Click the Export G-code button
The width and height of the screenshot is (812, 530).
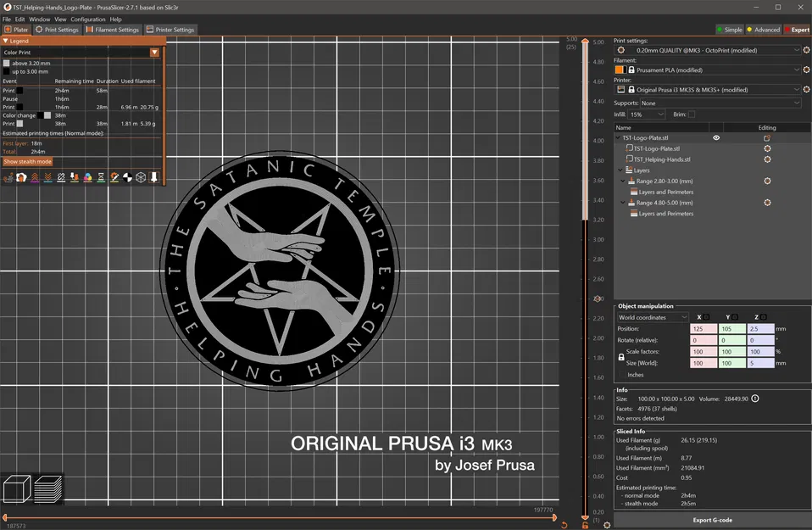(712, 520)
